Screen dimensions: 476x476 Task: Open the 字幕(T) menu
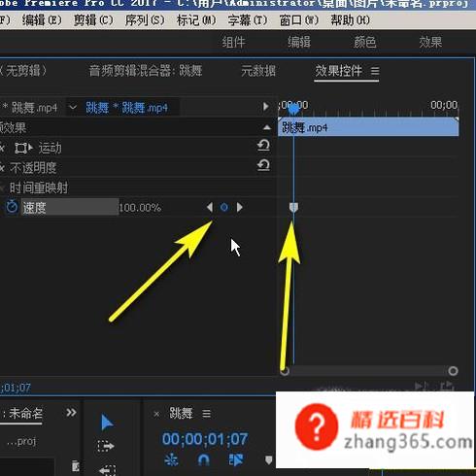pos(248,20)
